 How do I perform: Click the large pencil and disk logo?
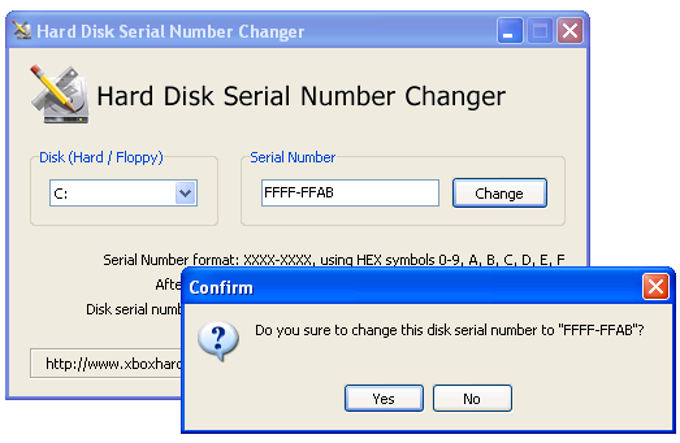pos(57,94)
